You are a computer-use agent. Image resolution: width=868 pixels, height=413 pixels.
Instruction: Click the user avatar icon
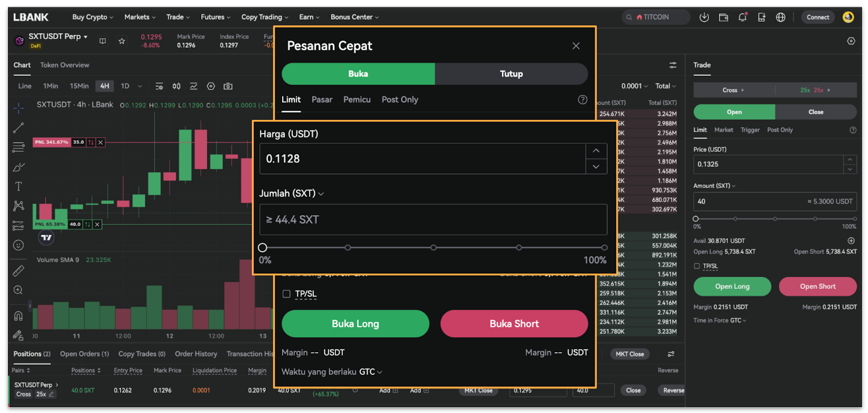[848, 17]
